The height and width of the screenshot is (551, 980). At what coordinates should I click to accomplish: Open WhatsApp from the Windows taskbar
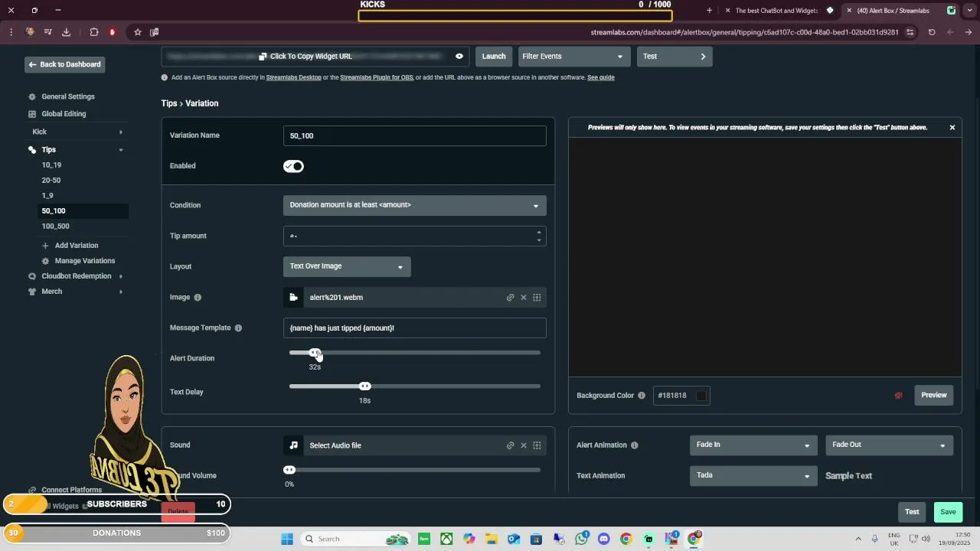click(x=581, y=539)
